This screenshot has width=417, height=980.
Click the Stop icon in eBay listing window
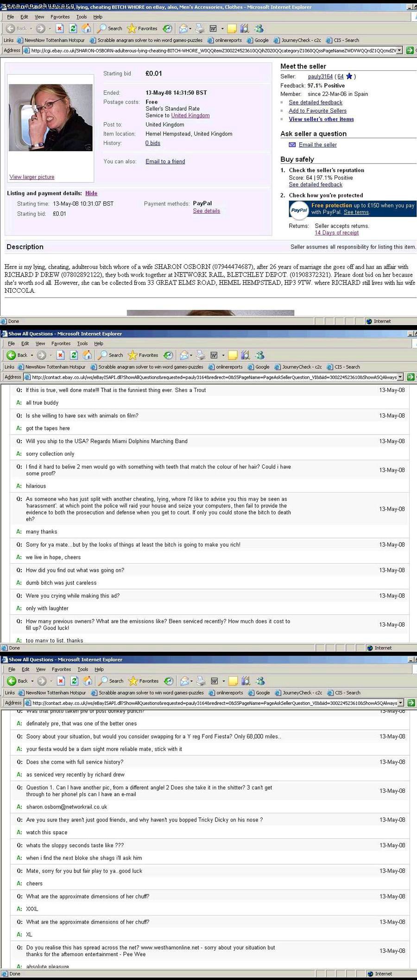click(60, 28)
